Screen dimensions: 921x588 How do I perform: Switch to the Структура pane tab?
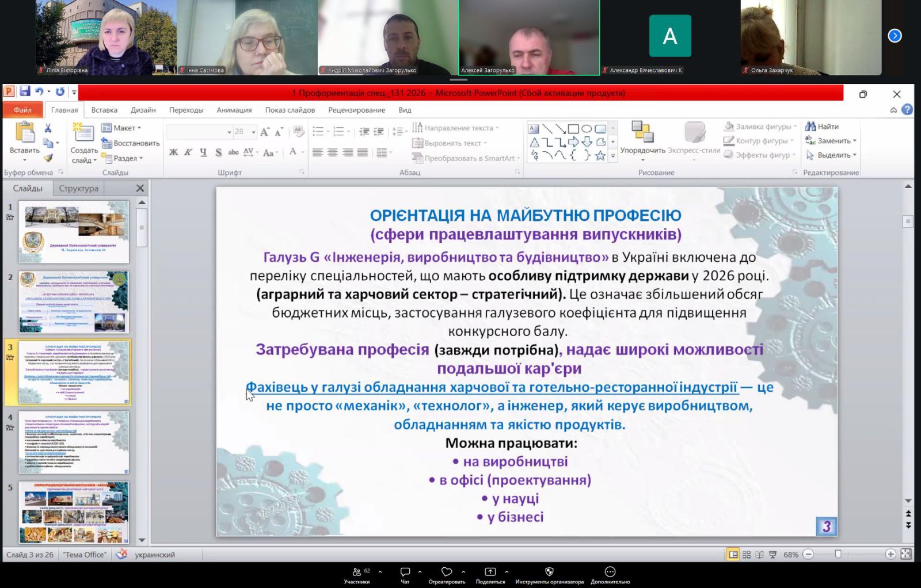(x=79, y=188)
